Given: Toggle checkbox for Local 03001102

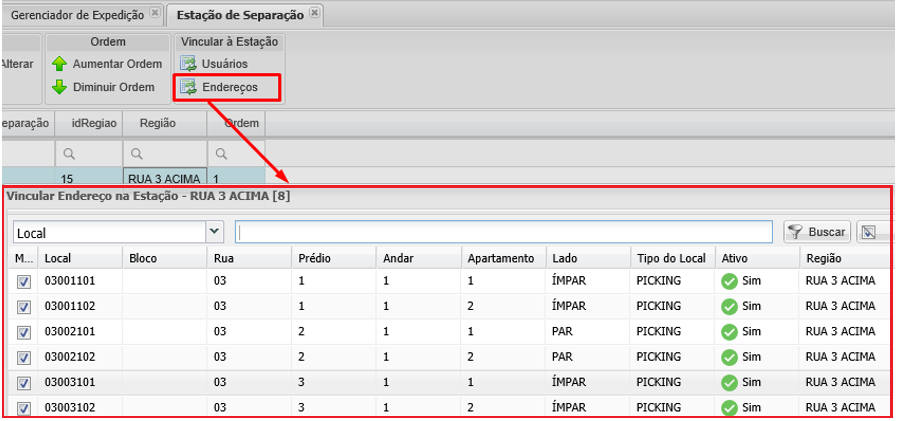Looking at the screenshot, I should (24, 307).
